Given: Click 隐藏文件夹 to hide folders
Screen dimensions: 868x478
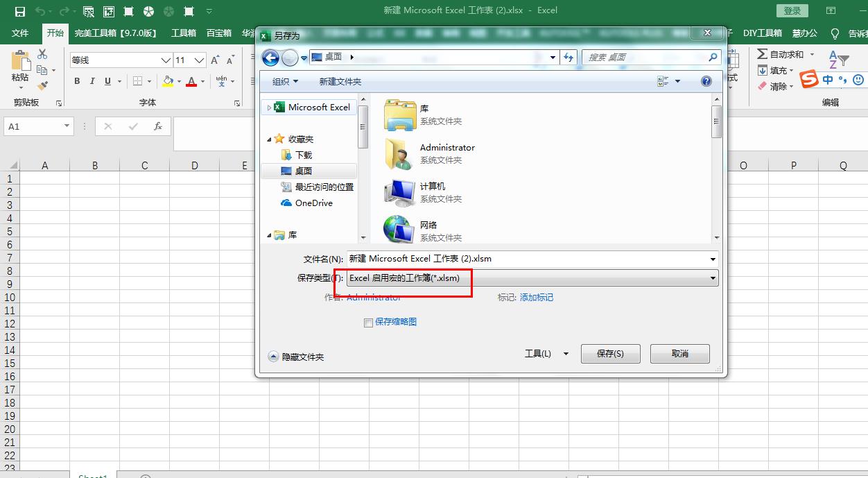Looking at the screenshot, I should coord(296,357).
